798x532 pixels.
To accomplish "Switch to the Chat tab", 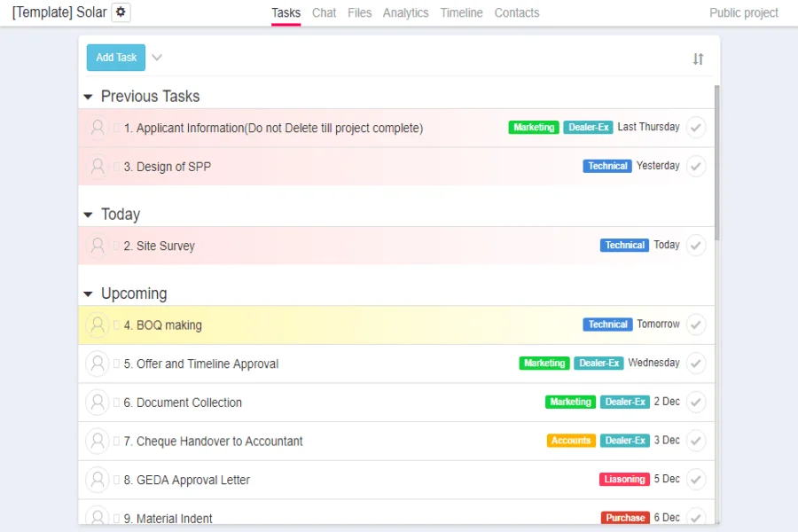I will coord(324,12).
